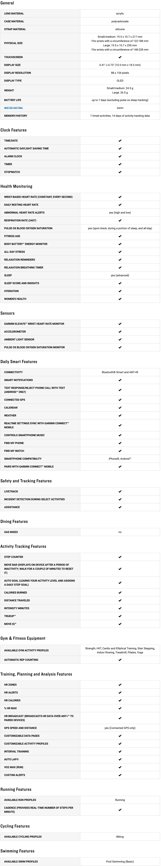161x868 pixels.
Task: Click the Accelerometer checkmark icon
Action: pyautogui.click(x=120, y=332)
